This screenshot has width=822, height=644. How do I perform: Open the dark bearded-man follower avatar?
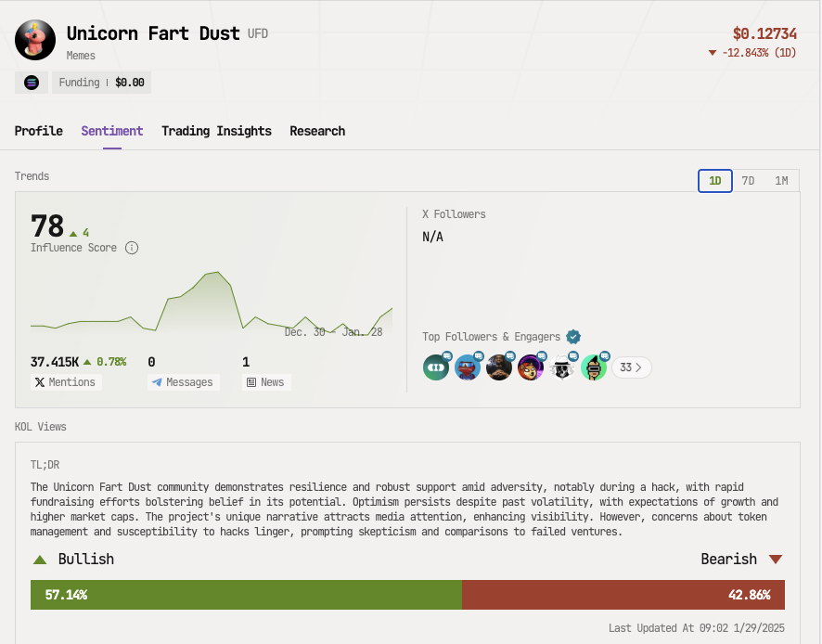point(499,367)
